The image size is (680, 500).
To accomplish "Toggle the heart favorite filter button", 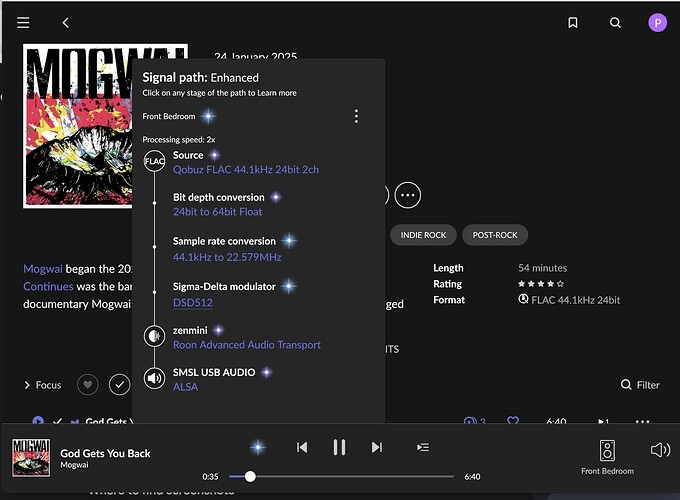I will pyautogui.click(x=88, y=385).
